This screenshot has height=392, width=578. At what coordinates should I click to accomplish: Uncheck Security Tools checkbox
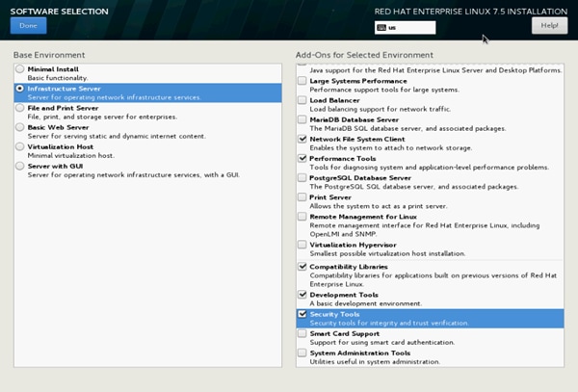point(302,314)
